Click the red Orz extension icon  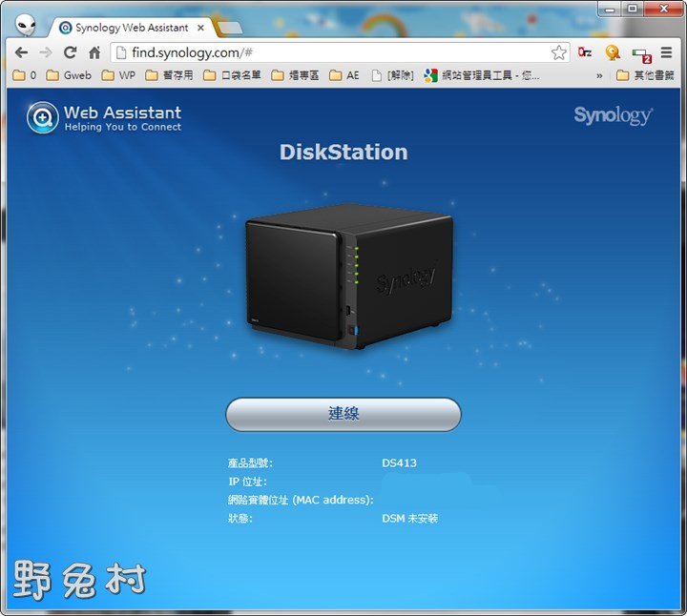tap(585, 52)
